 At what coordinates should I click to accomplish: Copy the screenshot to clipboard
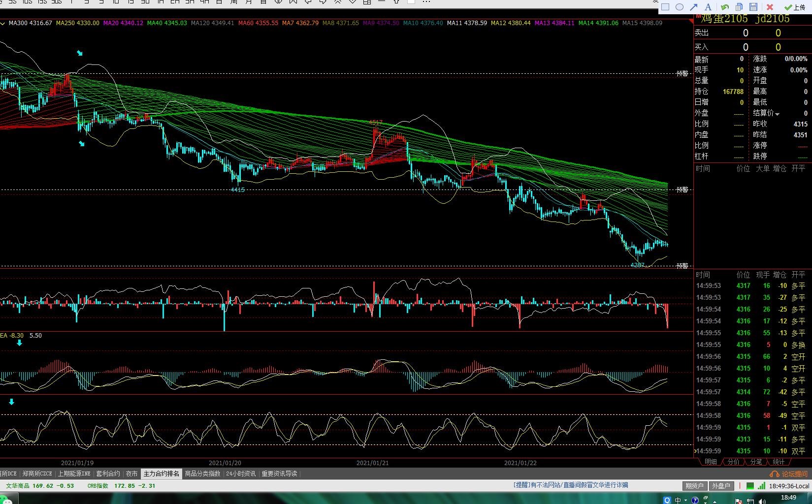(x=739, y=7)
